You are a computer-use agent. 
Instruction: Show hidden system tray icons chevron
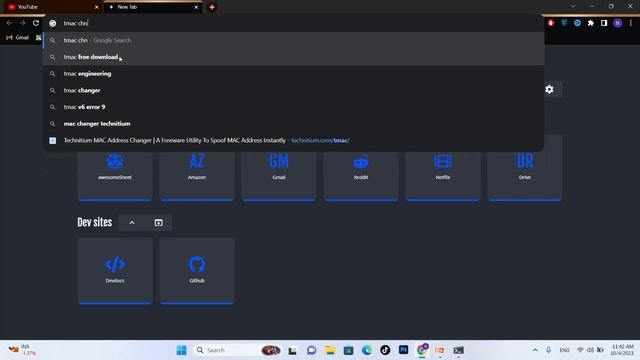[535, 350]
